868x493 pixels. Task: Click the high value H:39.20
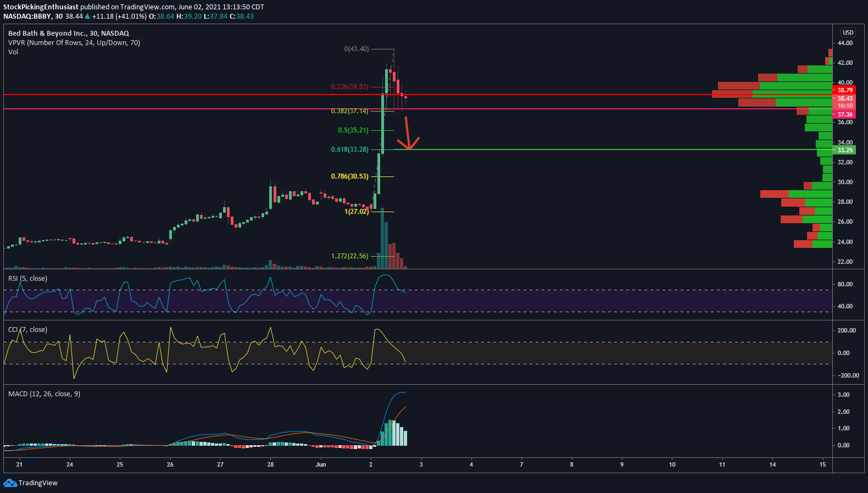(189, 16)
